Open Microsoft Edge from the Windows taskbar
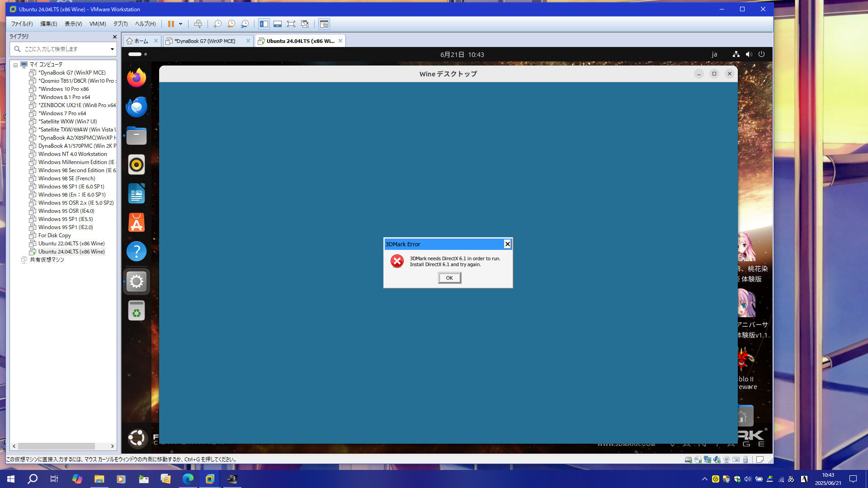The image size is (868, 488). coord(188,479)
